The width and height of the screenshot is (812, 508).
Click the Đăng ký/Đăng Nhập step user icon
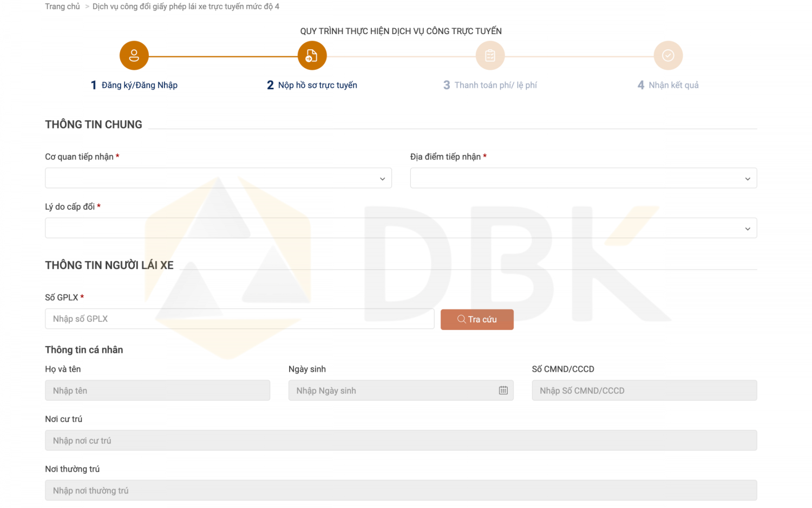click(134, 56)
